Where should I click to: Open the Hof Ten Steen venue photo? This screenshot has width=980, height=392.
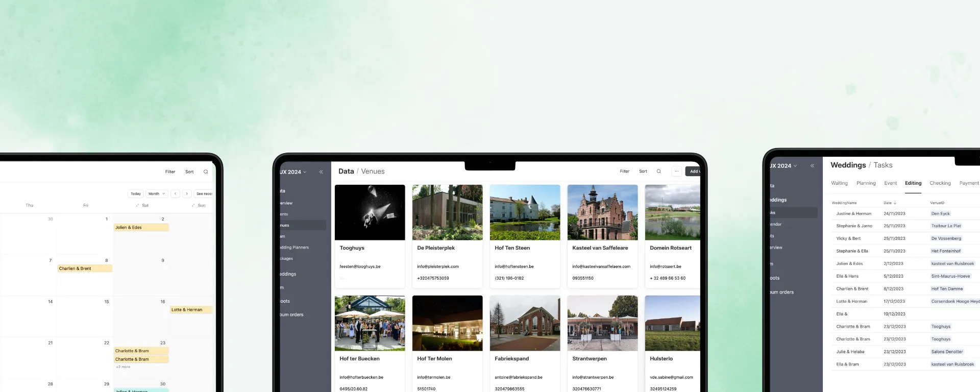tap(525, 212)
